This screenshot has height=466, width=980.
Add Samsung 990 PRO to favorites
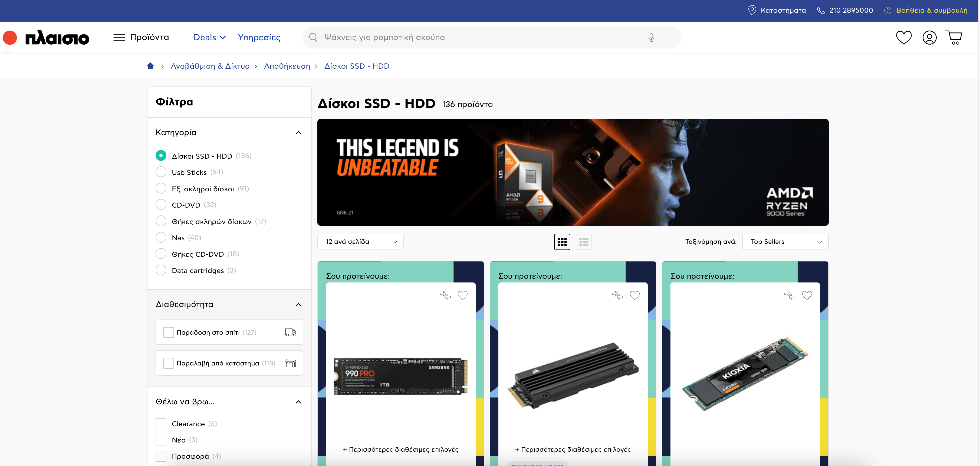[x=462, y=295]
